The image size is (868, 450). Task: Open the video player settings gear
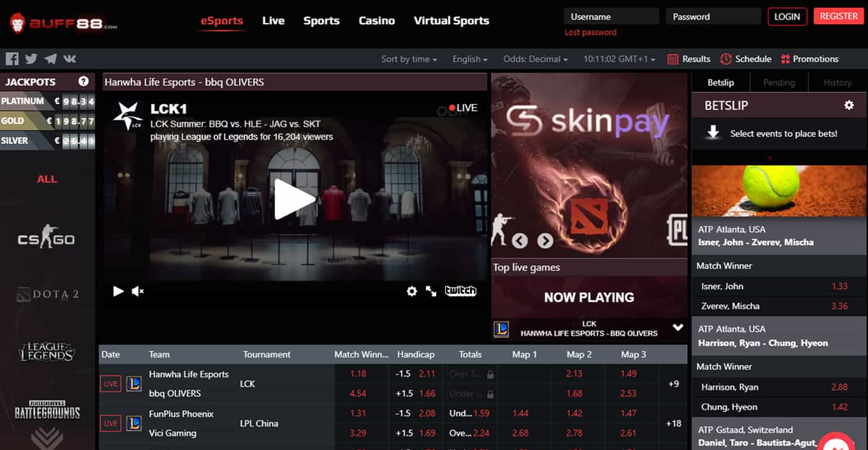[x=412, y=291]
